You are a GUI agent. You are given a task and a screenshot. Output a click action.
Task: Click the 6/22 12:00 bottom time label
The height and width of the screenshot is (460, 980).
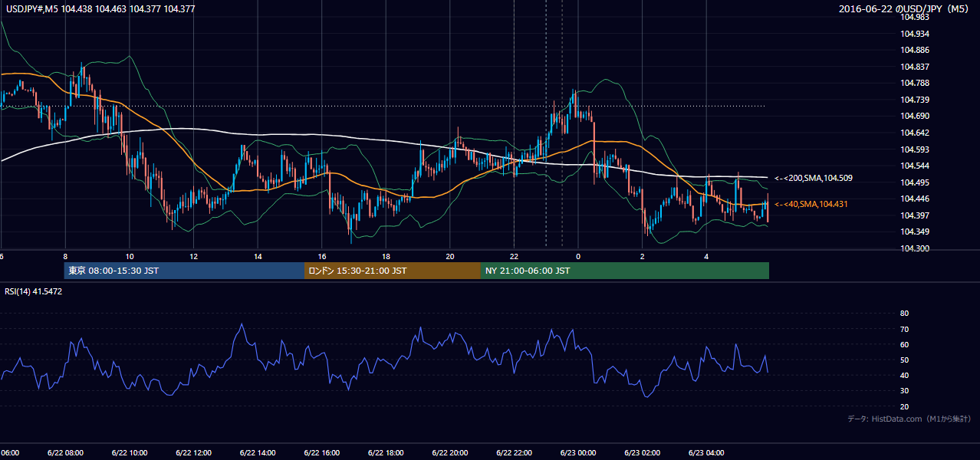193,452
